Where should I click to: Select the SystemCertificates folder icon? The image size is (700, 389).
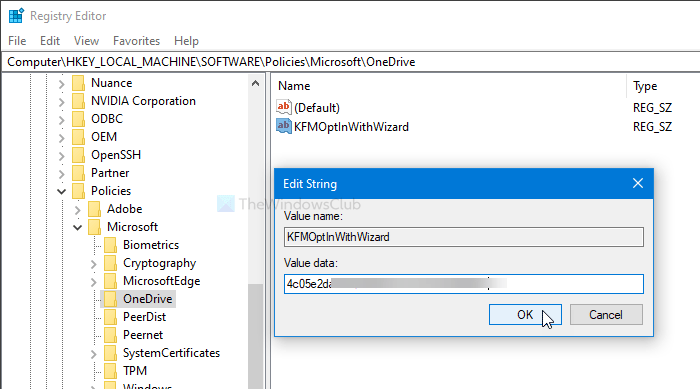pos(110,353)
